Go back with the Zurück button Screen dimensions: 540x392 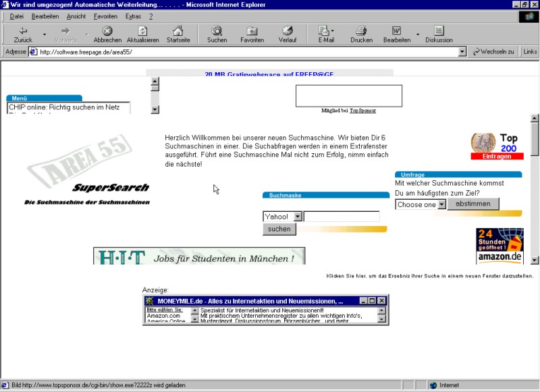pos(23,35)
